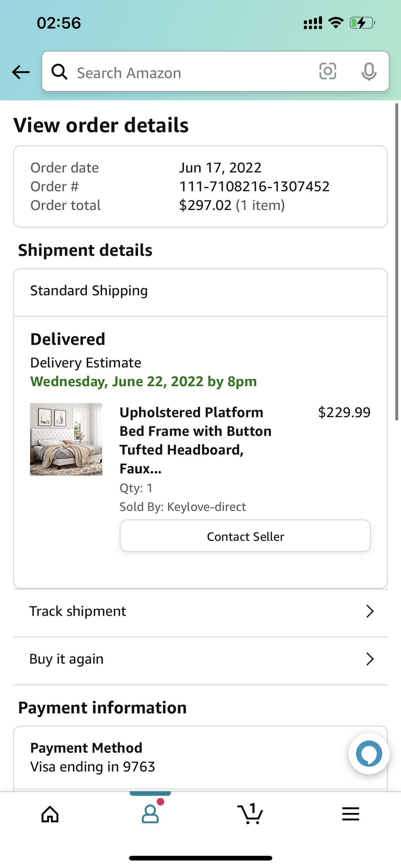Image resolution: width=401 pixels, height=868 pixels.
Task: Open camera lens search icon
Action: pyautogui.click(x=327, y=71)
